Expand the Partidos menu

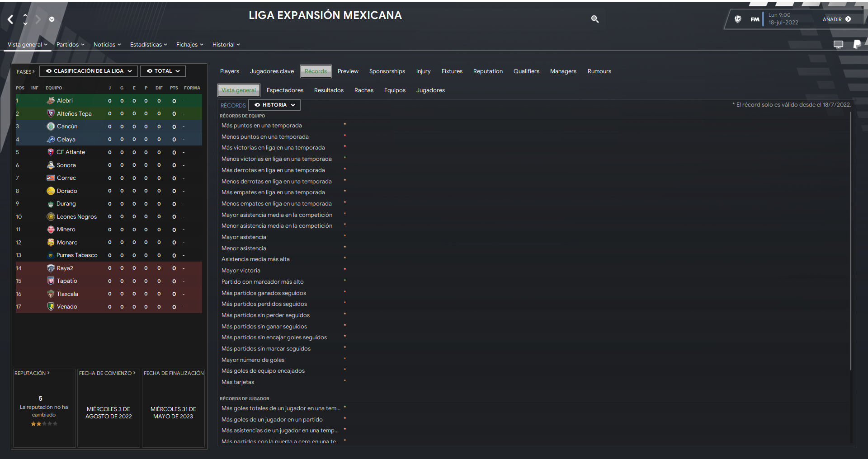coord(70,44)
